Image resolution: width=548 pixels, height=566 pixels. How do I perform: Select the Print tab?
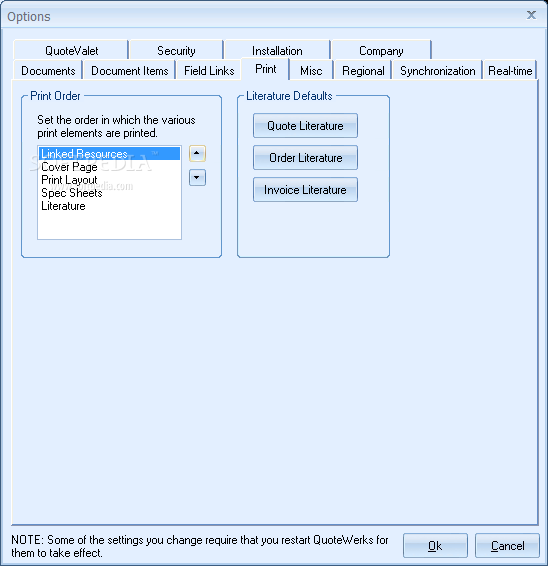pyautogui.click(x=265, y=69)
